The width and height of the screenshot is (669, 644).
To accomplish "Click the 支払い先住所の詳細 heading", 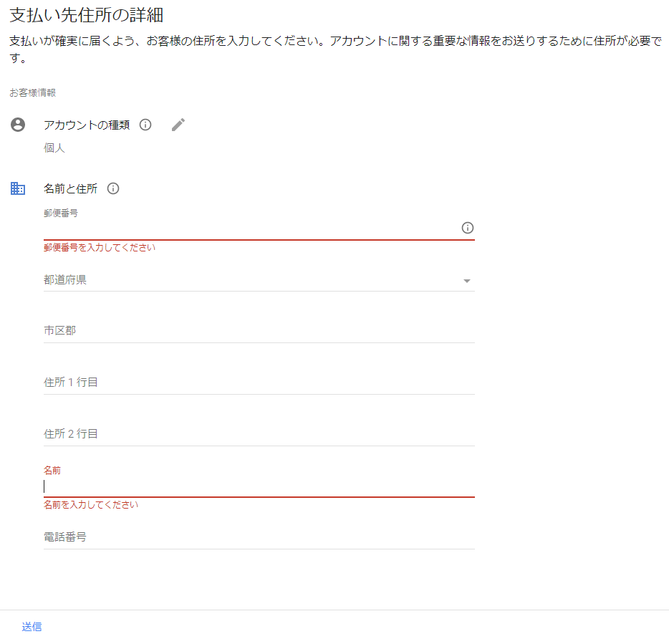I will point(87,15).
